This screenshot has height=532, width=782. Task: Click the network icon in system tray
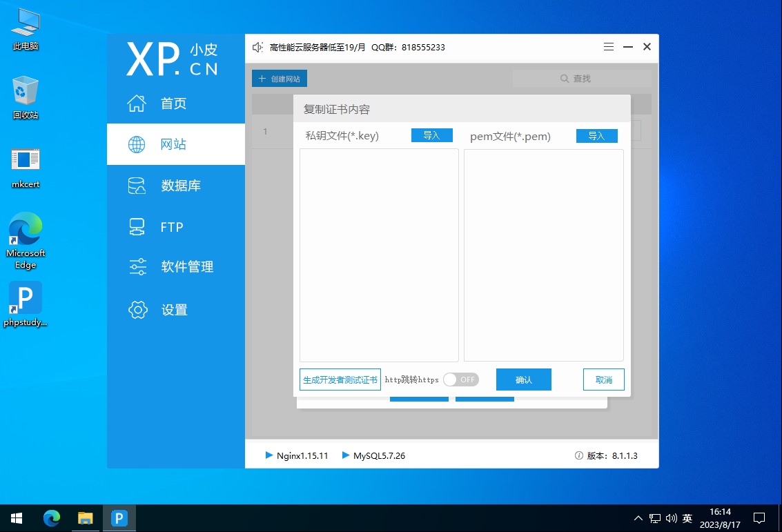655,518
